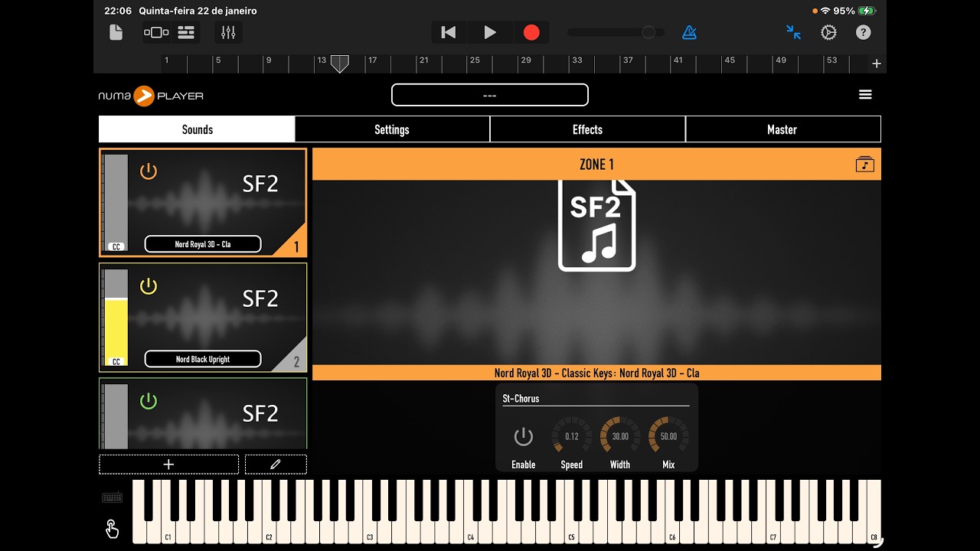Open the Nord Black Upright sound selector
The height and width of the screenshot is (551, 980).
point(203,359)
